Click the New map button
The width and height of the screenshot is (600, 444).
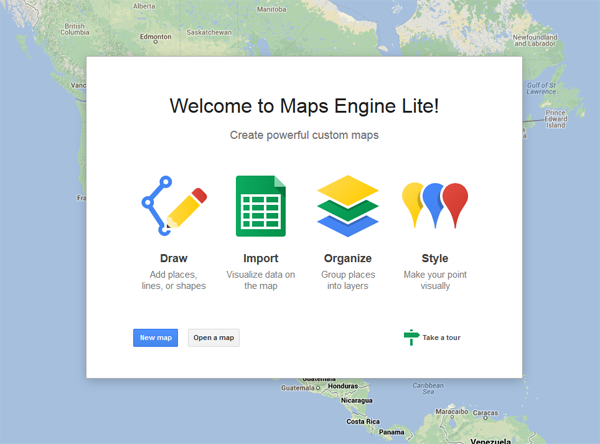(x=155, y=338)
